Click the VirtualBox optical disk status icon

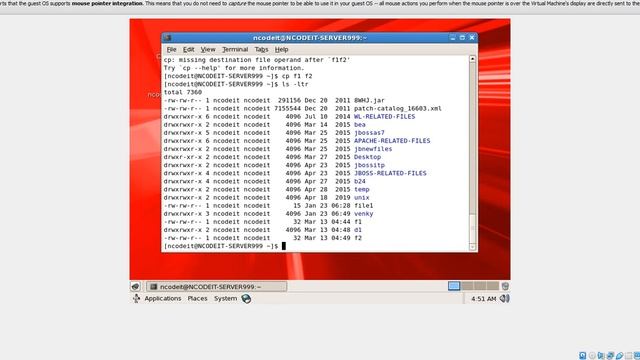click(x=592, y=356)
